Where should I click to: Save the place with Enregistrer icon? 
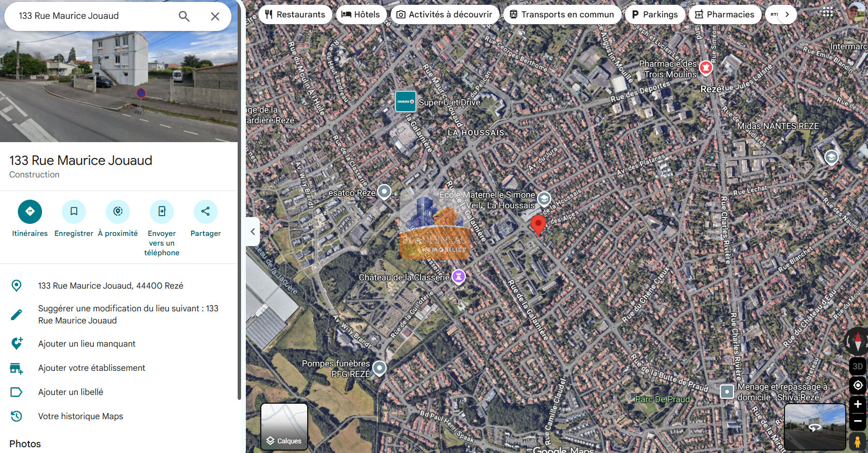(74, 211)
